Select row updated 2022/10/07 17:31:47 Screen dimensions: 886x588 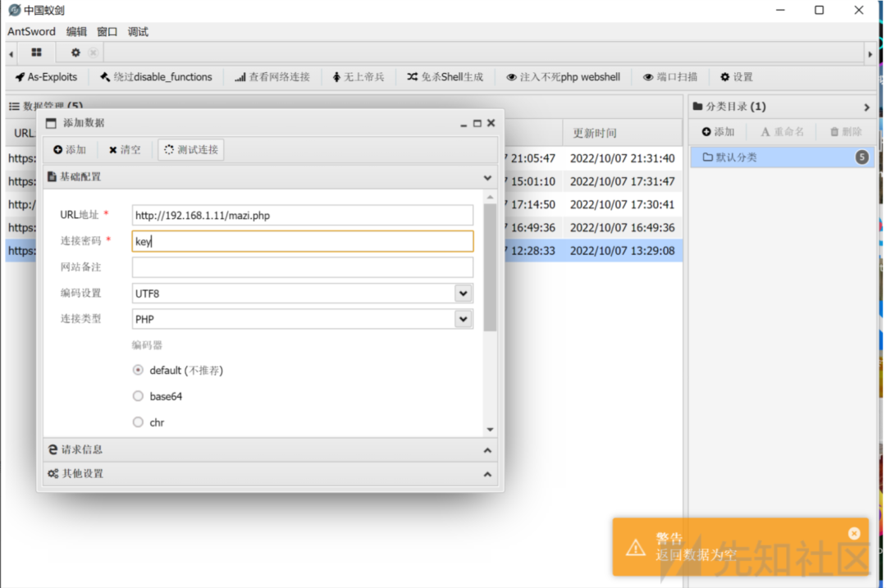622,181
